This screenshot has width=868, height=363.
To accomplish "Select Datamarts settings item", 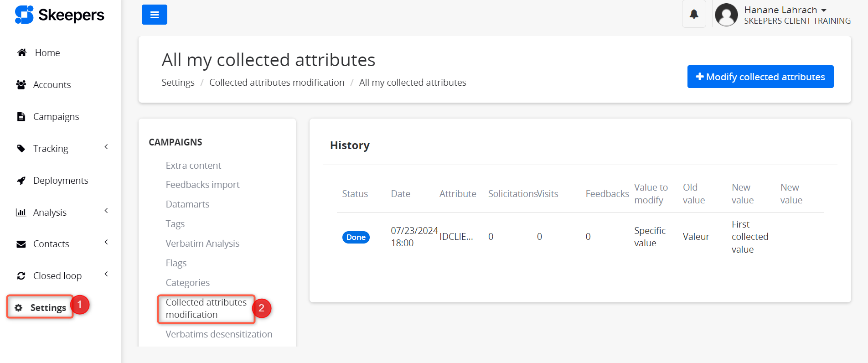I will click(x=187, y=204).
